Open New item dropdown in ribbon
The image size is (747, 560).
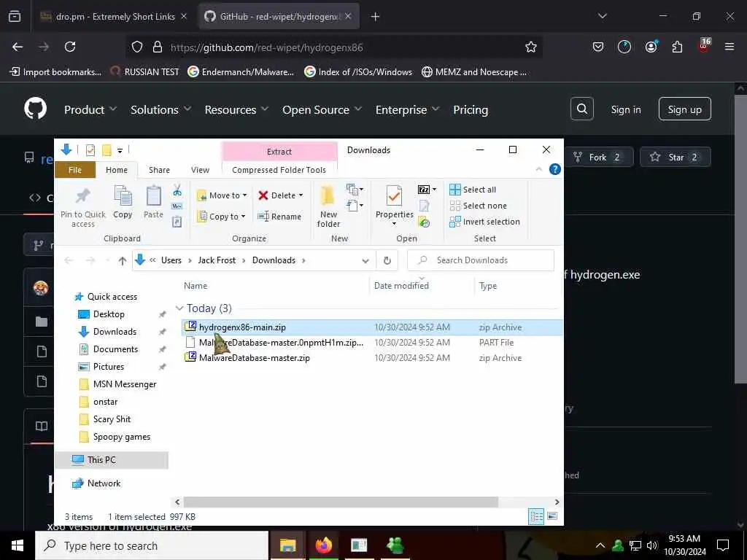pos(355,190)
